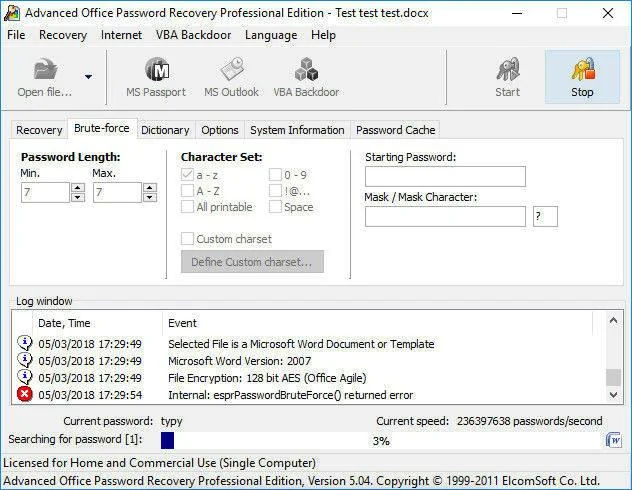
Task: Toggle the a - z character set checkbox
Action: pos(187,175)
